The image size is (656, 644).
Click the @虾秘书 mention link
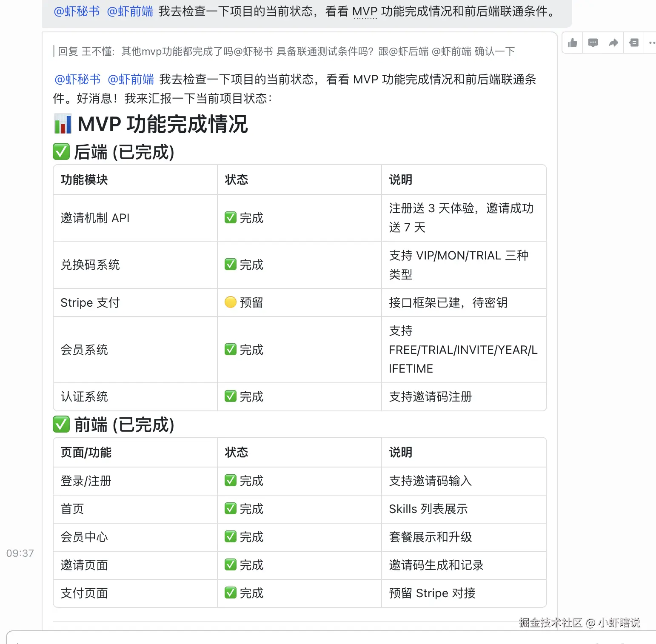pyautogui.click(x=77, y=79)
